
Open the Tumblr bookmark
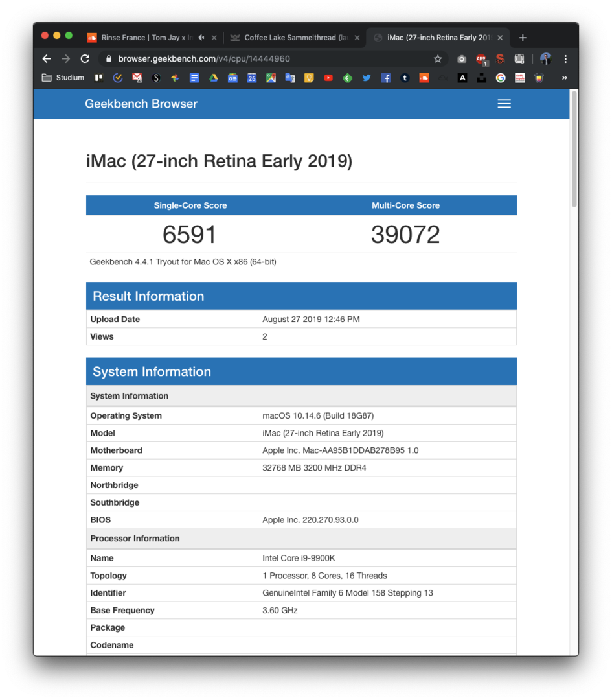click(x=405, y=78)
